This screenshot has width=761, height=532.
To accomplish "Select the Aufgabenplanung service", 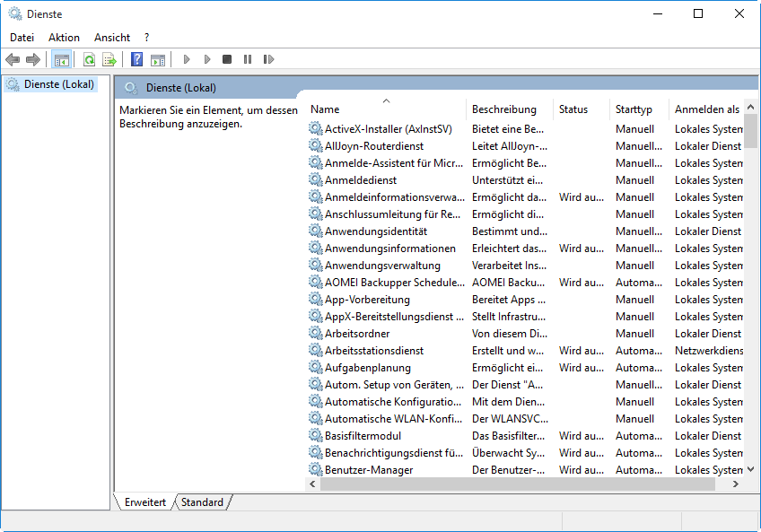I will [367, 368].
